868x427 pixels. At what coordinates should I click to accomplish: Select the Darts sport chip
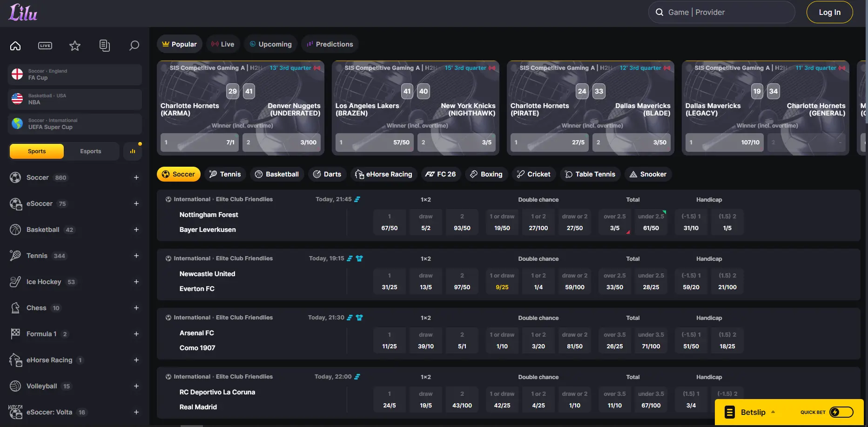[x=327, y=174]
